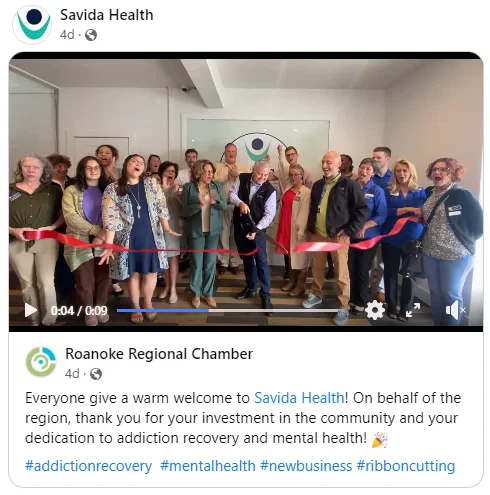Enter fullscreen with the expand arrows icon

point(413,310)
